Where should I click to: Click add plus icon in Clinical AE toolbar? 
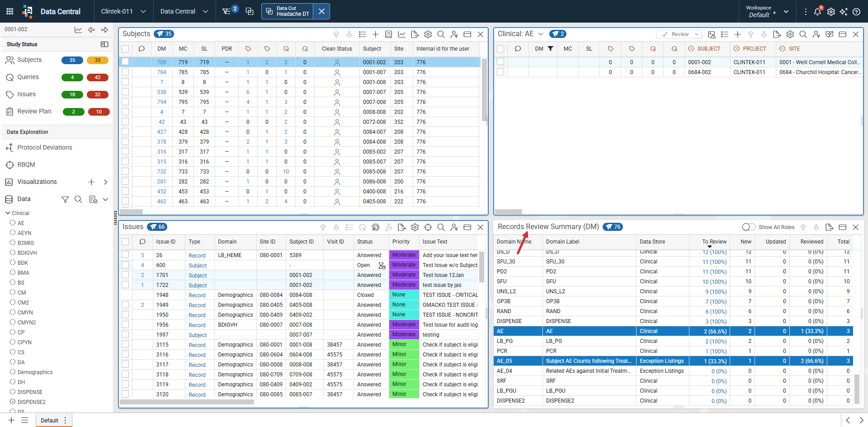(737, 34)
